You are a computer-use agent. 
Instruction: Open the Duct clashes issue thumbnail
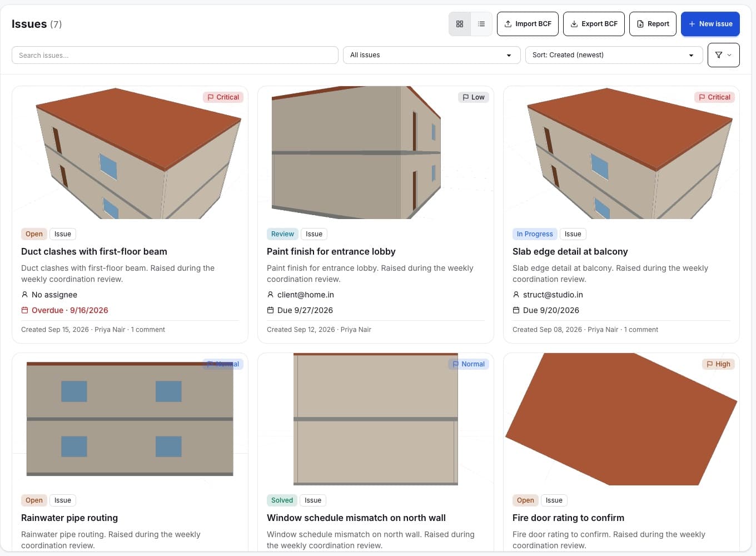[x=130, y=152]
